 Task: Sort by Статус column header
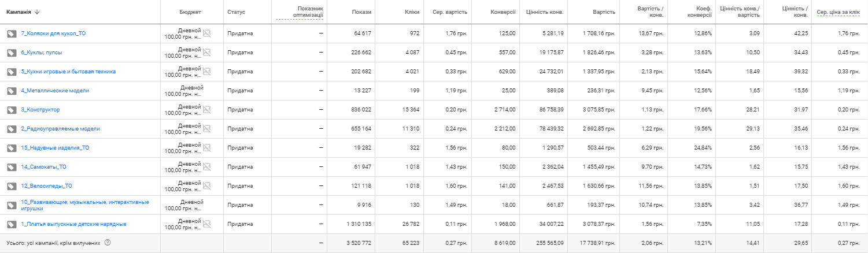click(237, 12)
